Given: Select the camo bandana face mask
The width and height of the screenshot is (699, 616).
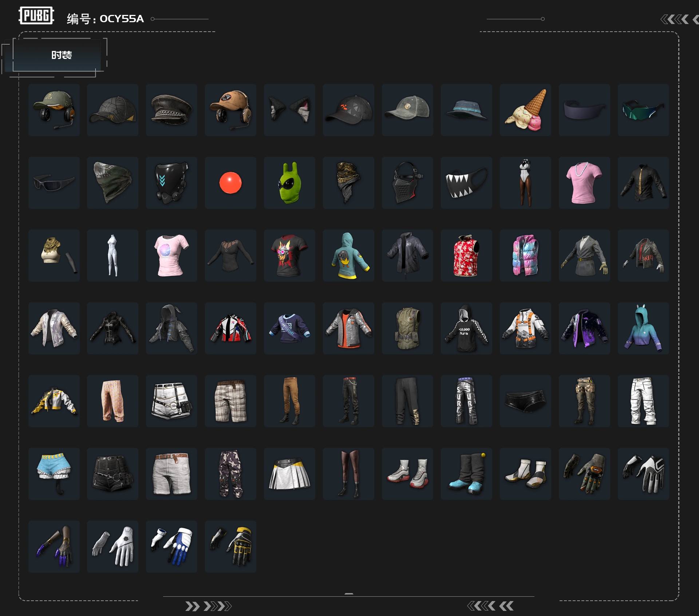Looking at the screenshot, I should click(112, 183).
